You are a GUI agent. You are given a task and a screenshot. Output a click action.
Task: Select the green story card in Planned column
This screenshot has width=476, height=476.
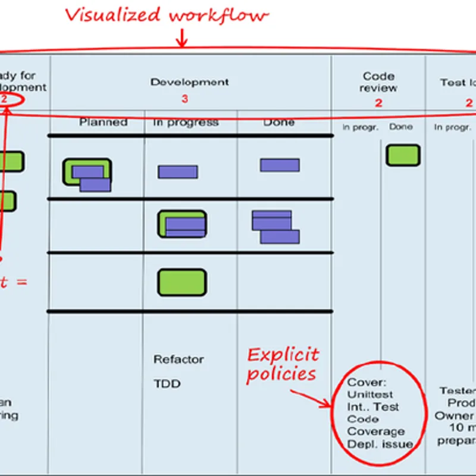(87, 172)
